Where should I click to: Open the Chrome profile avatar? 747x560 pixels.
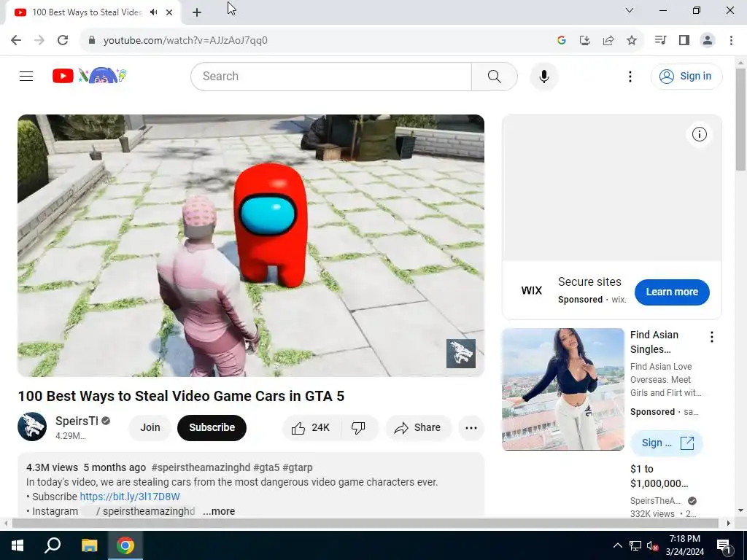coord(708,40)
